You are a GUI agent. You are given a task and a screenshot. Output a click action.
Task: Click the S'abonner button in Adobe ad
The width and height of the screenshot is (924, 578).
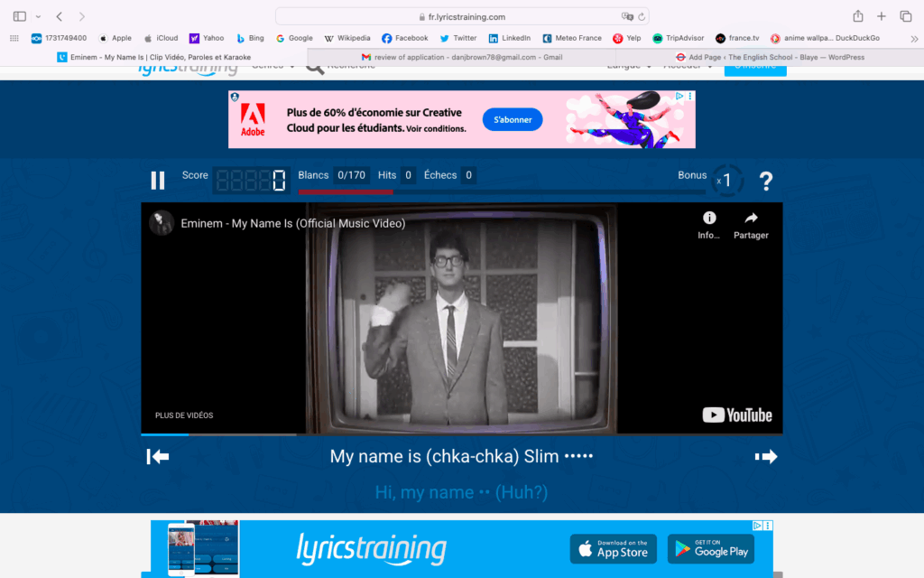point(513,120)
